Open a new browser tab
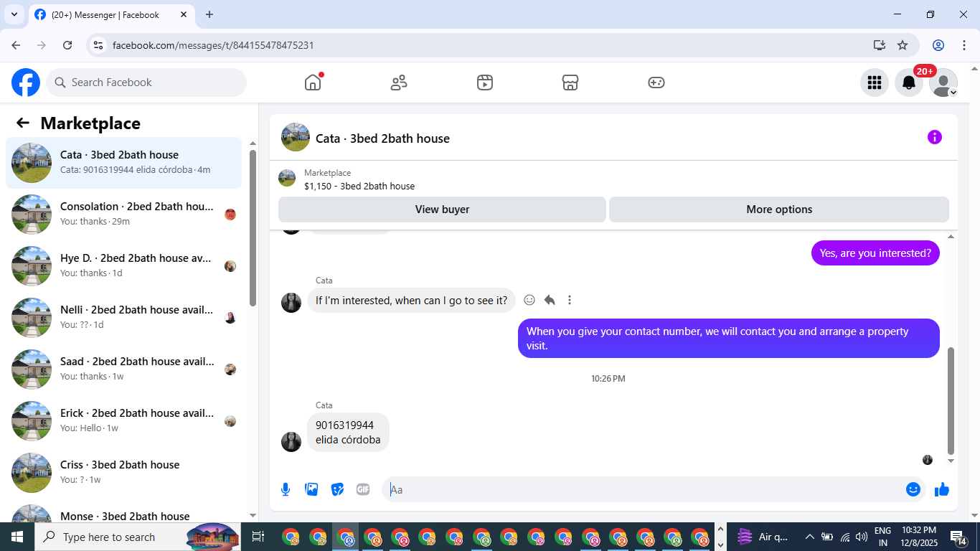 [x=209, y=14]
